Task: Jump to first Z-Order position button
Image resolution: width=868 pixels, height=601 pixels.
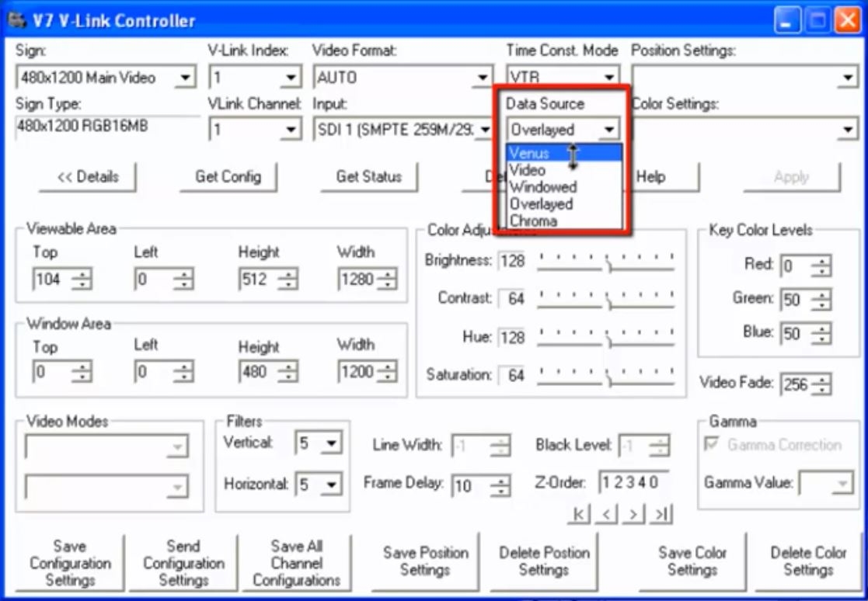Action: click(x=579, y=514)
